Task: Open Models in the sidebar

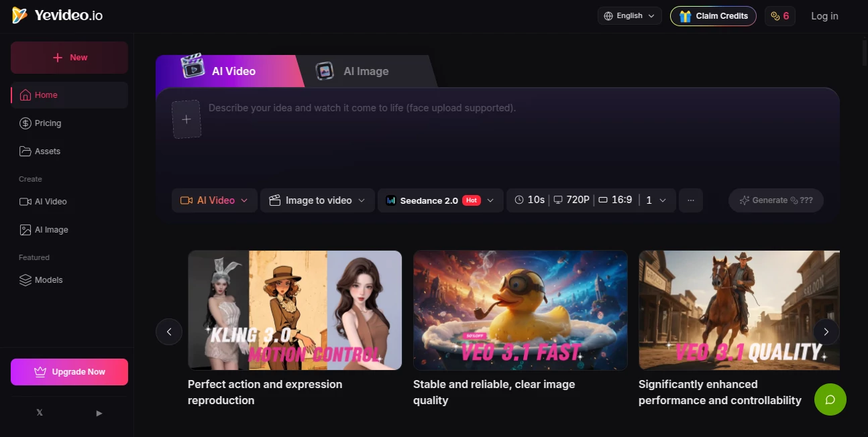Action: coord(69,280)
